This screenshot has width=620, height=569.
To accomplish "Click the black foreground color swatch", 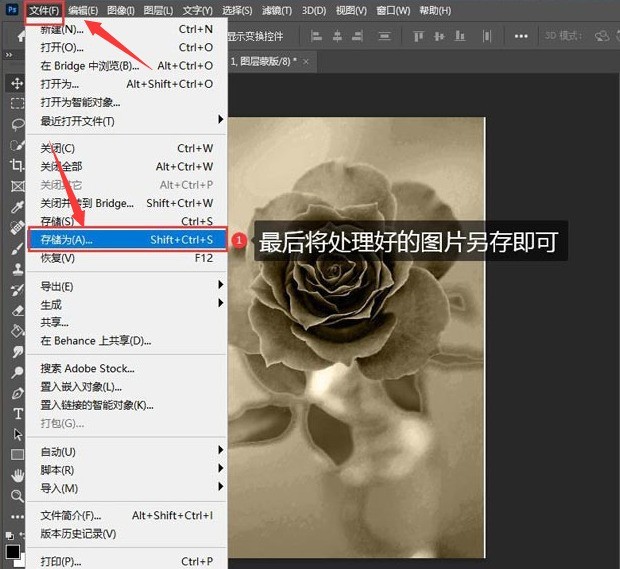I will click(12, 551).
